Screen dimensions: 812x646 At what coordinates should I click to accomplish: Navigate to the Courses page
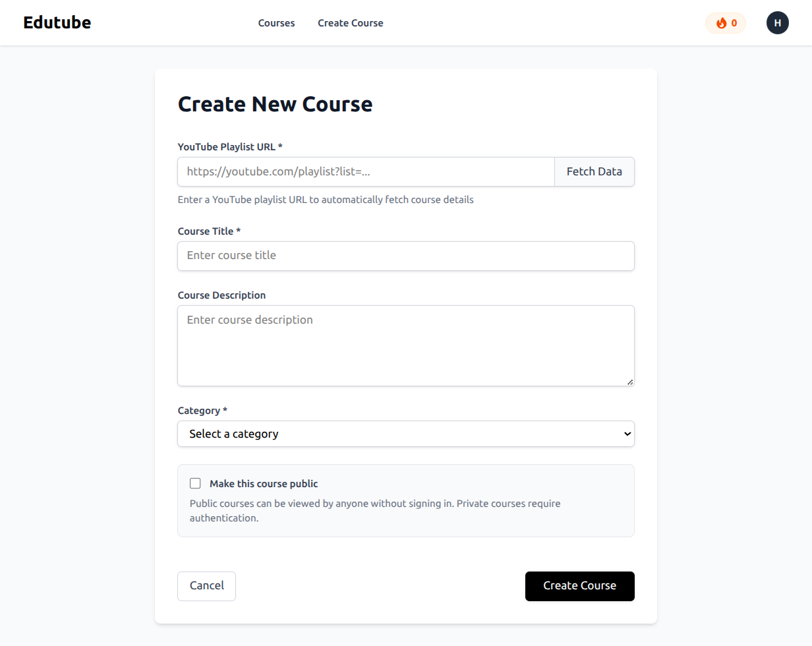pos(276,22)
